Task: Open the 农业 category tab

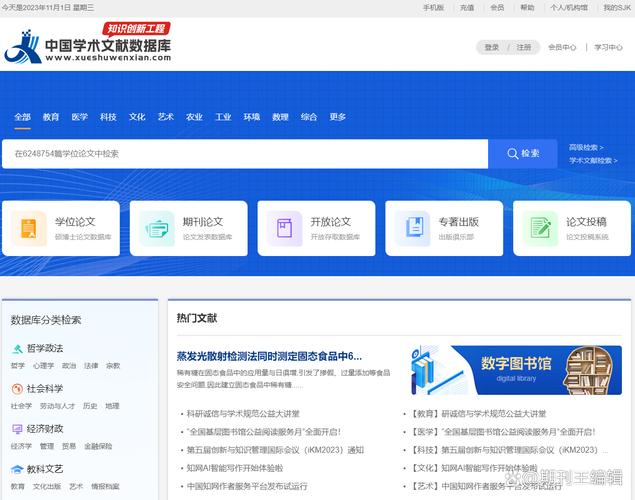Action: (x=194, y=117)
